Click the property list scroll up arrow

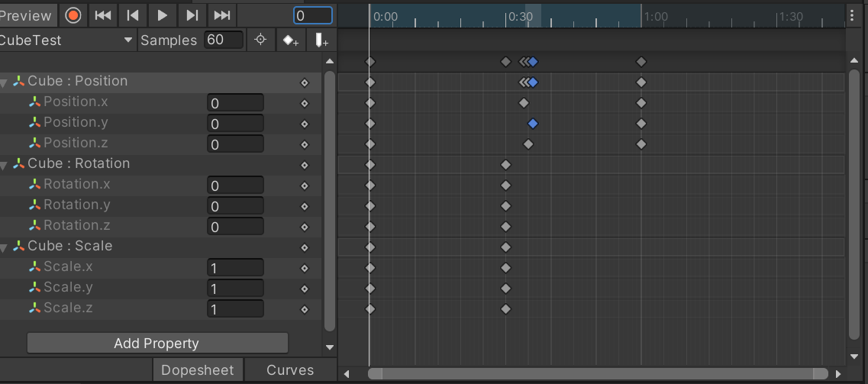click(330, 61)
